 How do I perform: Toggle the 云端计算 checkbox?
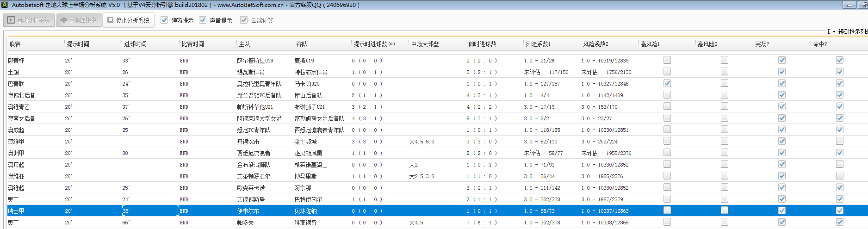(244, 20)
